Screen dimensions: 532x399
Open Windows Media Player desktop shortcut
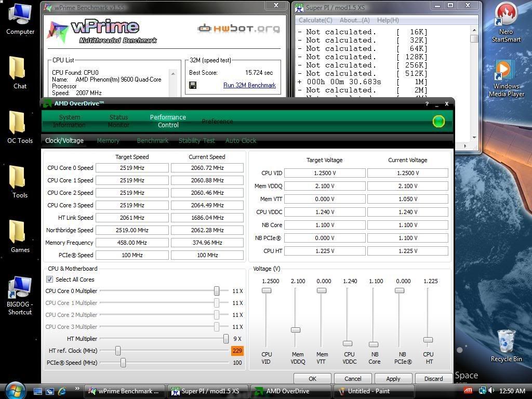point(506,78)
